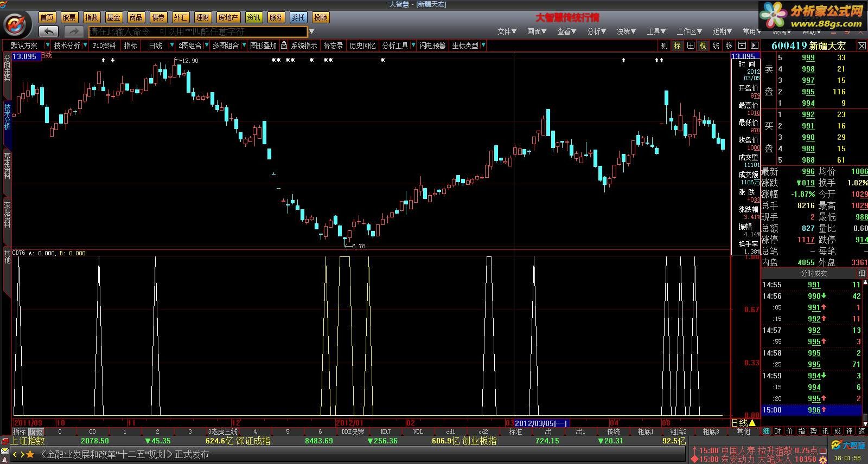Click the next news arrow in the ticker
868x464 pixels.
pyautogui.click(x=22, y=454)
